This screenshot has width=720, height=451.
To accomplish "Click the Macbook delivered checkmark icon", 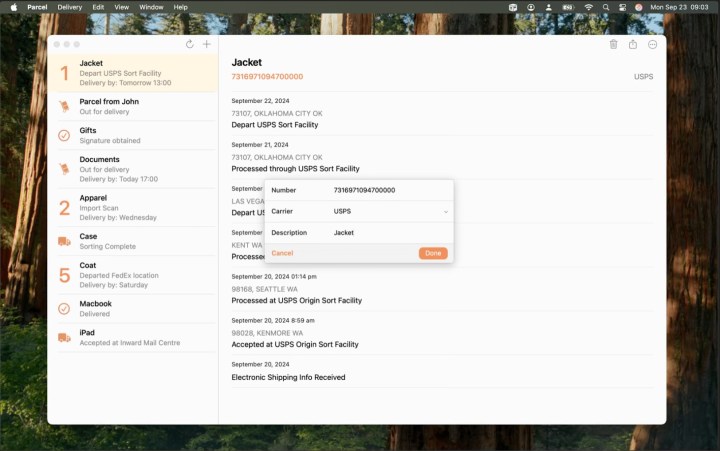I will coord(64,308).
